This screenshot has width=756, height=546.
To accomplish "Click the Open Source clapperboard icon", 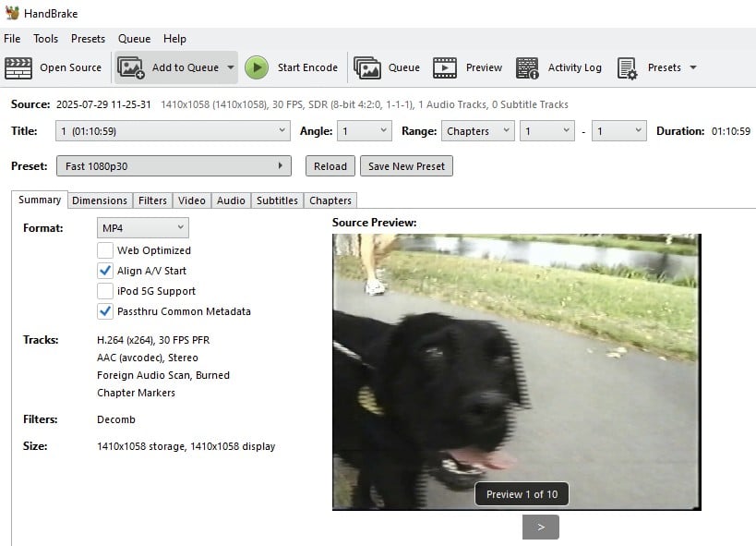I will [18, 67].
